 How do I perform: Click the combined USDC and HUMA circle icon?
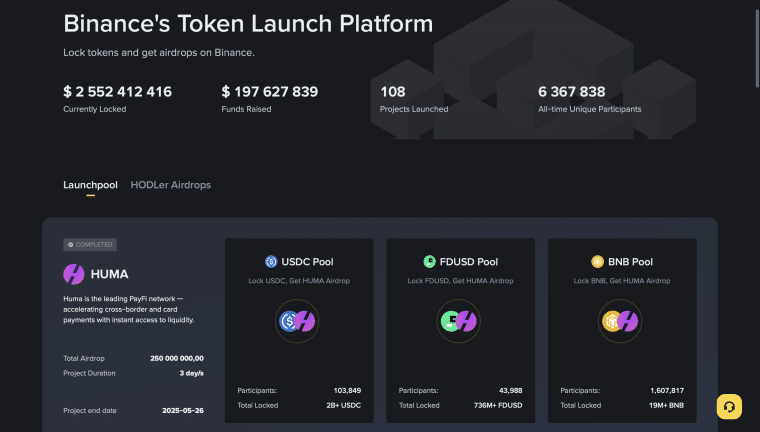point(297,321)
